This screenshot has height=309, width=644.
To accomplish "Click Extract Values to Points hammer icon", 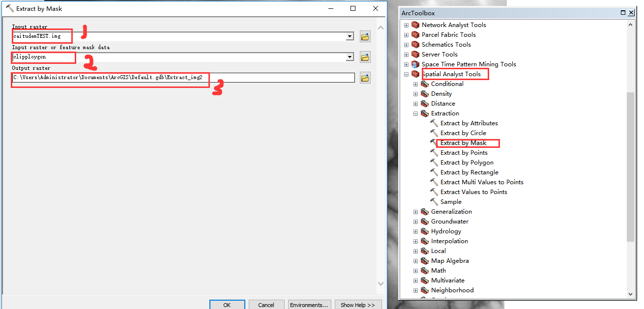I will coord(434,192).
